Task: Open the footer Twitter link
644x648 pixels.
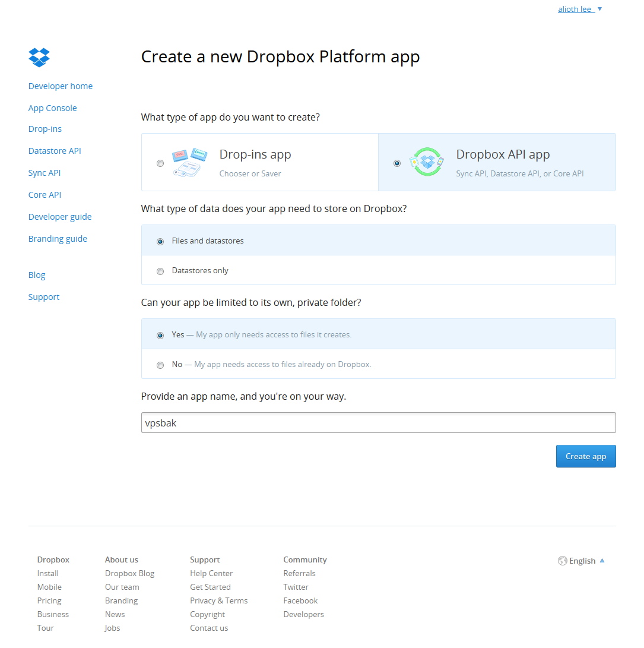Action: coord(296,587)
